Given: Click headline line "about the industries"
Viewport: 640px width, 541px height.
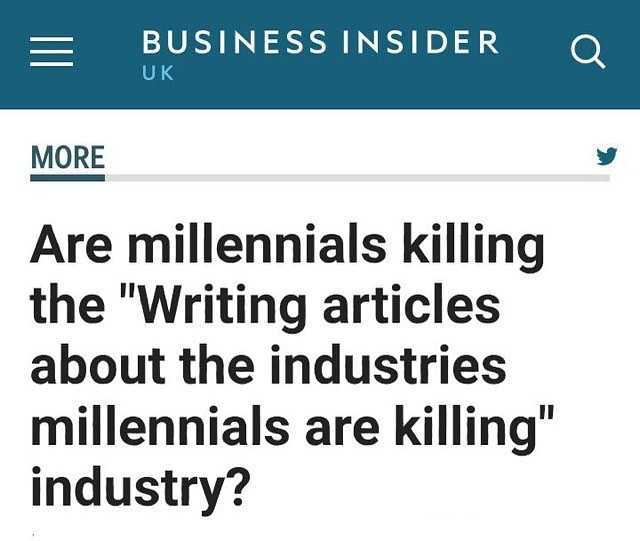Looking at the screenshot, I should click(x=268, y=365).
